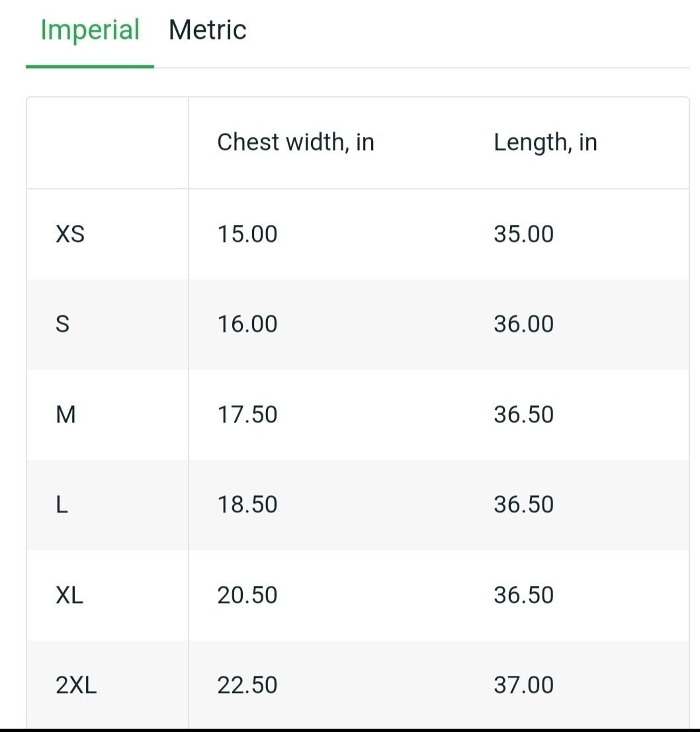The height and width of the screenshot is (732, 700).
Task: Click the Chest width, in column header
Action: [296, 142]
